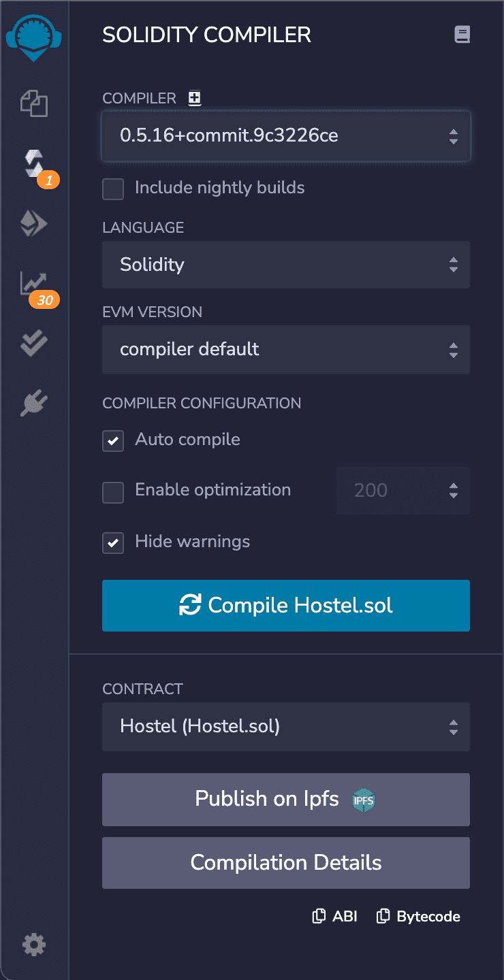Open the compiler documentation icon
The width and height of the screenshot is (504, 980).
point(462,34)
